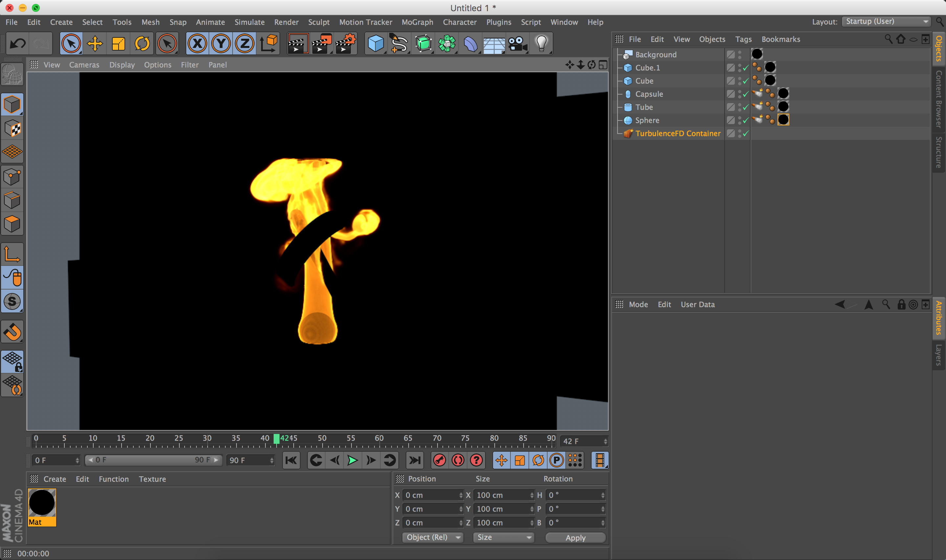This screenshot has height=560, width=946.
Task: Click the Record Active Objects keyframe button
Action: [439, 461]
